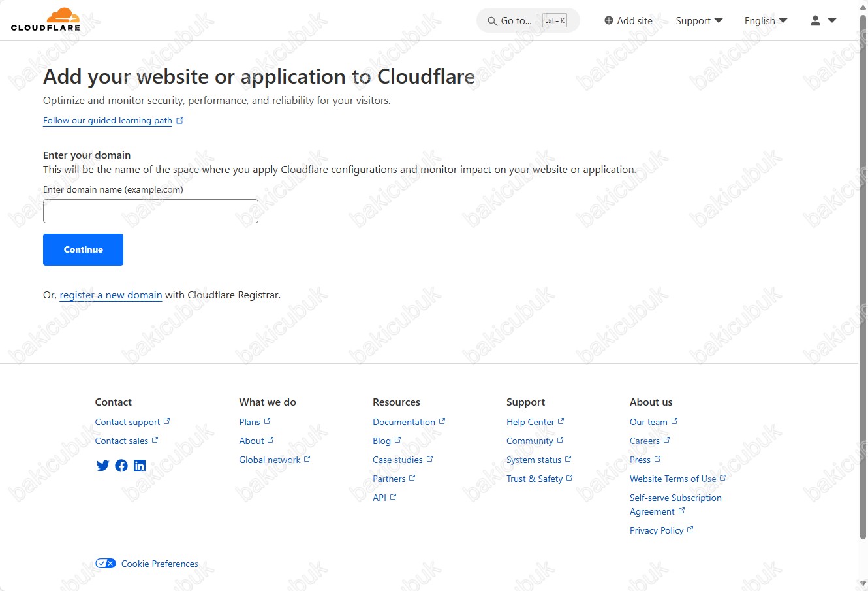Screen dimensions: 868x591
Task: Open the Privacy Policy link
Action: coord(657,530)
